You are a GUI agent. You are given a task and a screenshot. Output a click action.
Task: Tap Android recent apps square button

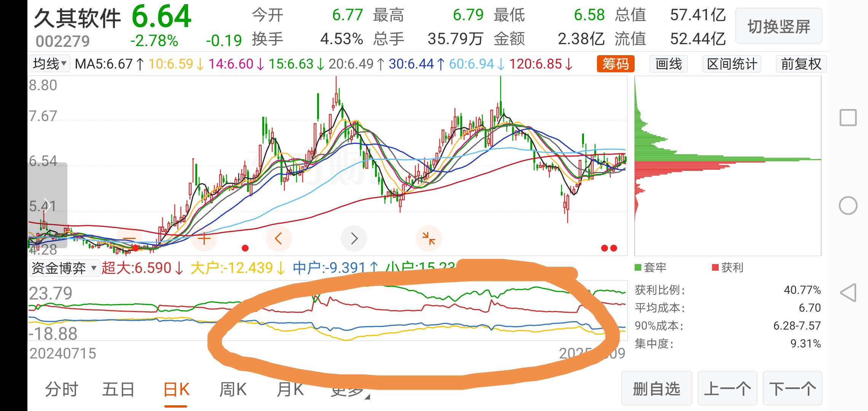click(848, 118)
